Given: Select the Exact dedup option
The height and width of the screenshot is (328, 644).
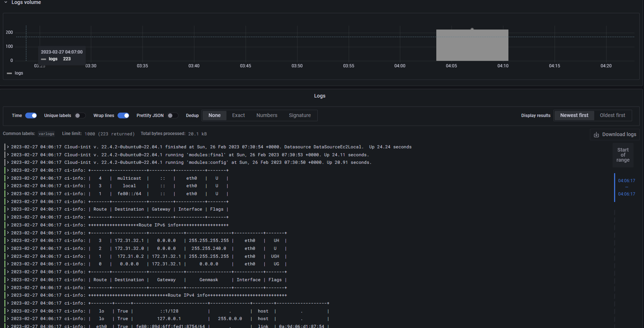Looking at the screenshot, I should point(238,115).
